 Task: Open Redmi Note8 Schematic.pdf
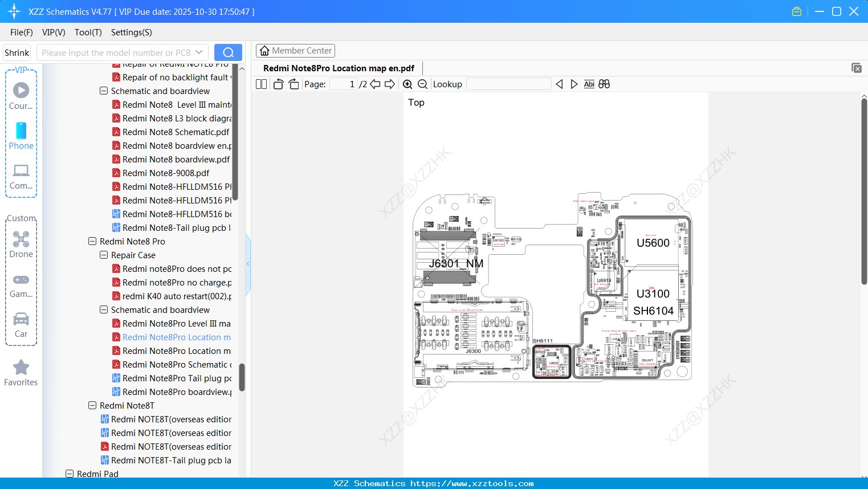(x=171, y=132)
